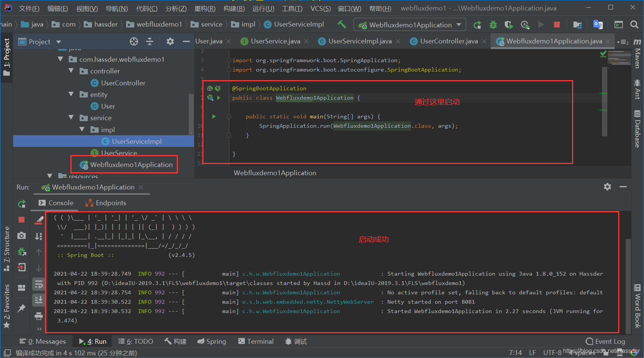This screenshot has height=358, width=644.
Task: Open the VCS(S) menu
Action: tap(320, 8)
